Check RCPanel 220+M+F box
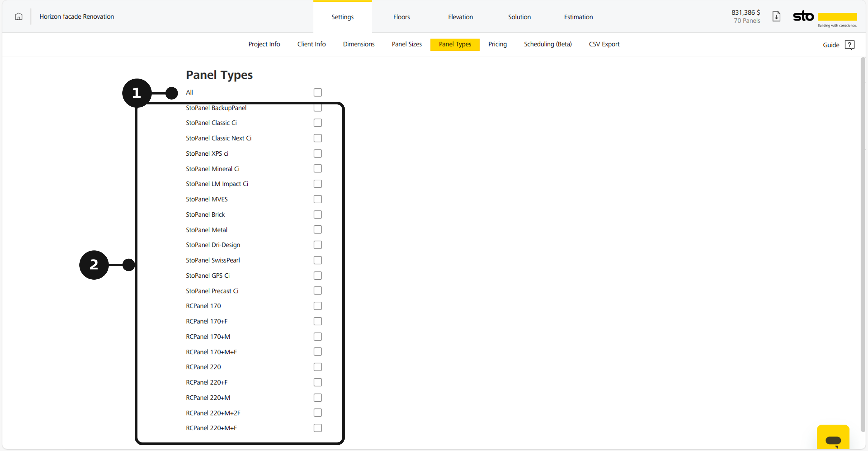The width and height of the screenshot is (868, 451). (x=317, y=428)
